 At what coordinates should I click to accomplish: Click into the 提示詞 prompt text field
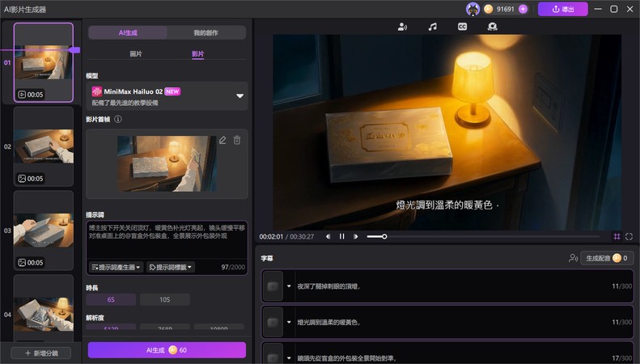point(167,241)
